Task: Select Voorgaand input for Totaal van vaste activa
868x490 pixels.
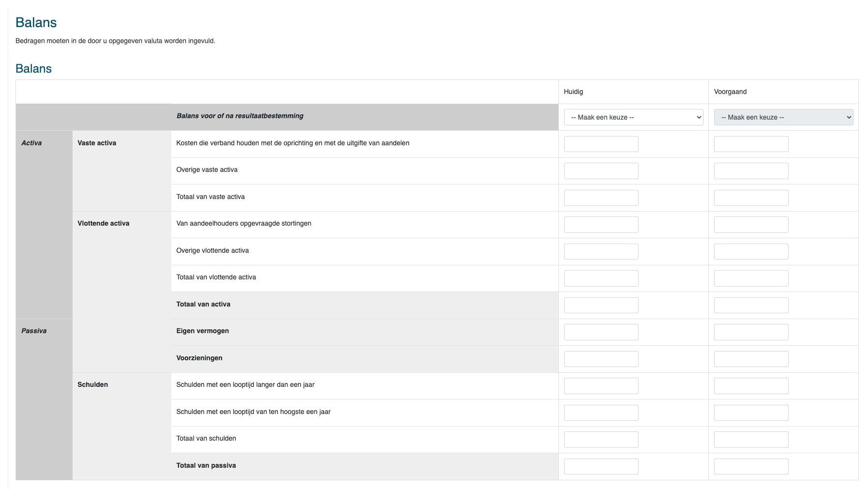Action: click(x=751, y=198)
